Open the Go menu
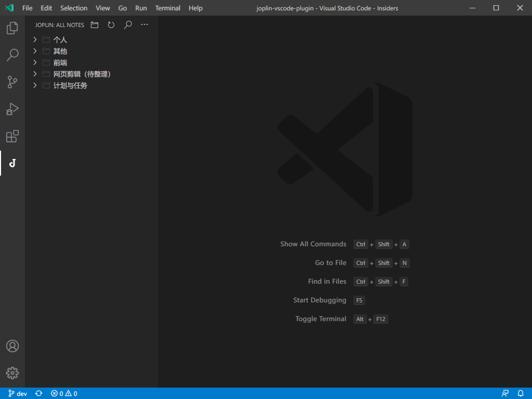Viewport: 532px width, 399px height. 123,8
